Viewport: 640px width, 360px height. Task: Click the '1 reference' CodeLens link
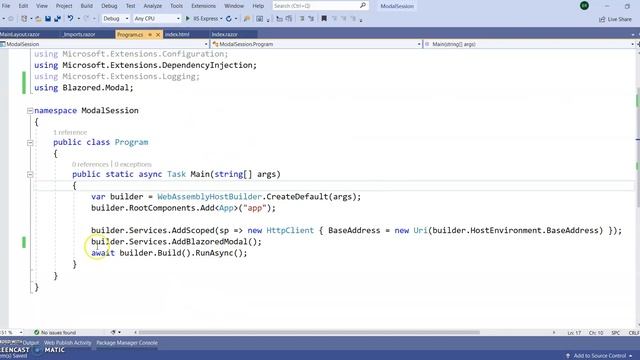[x=70, y=132]
